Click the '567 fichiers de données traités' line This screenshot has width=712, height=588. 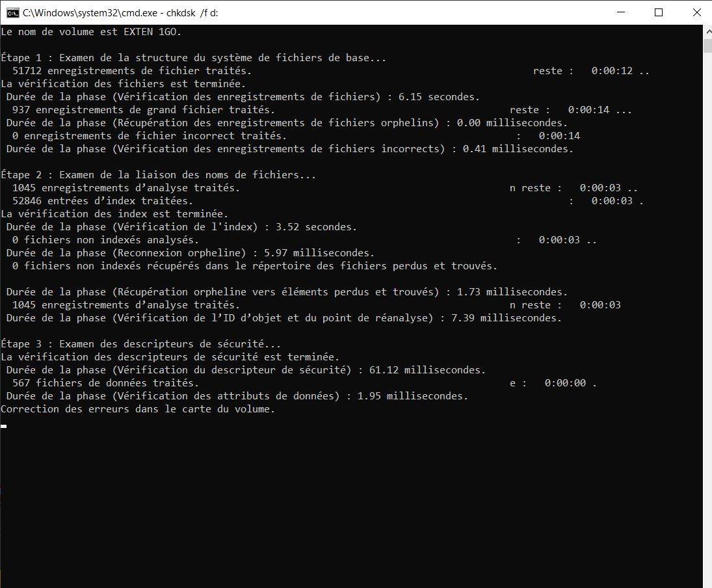coord(105,383)
